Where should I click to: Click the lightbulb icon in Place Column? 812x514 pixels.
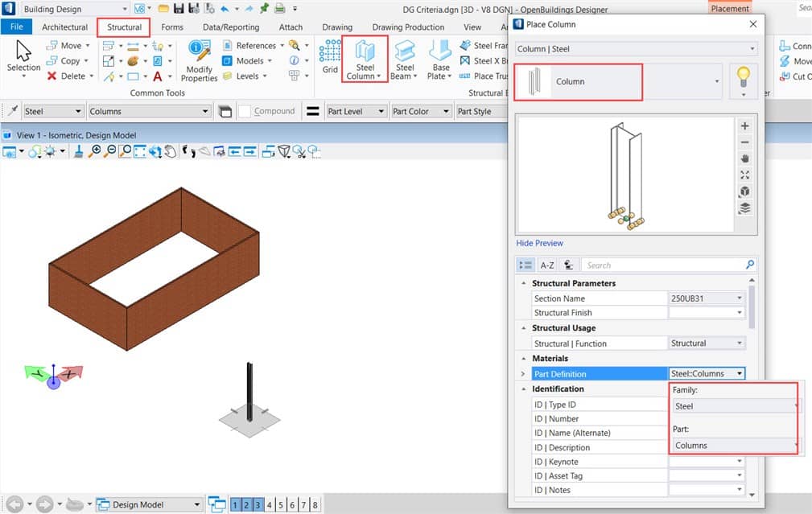point(743,81)
